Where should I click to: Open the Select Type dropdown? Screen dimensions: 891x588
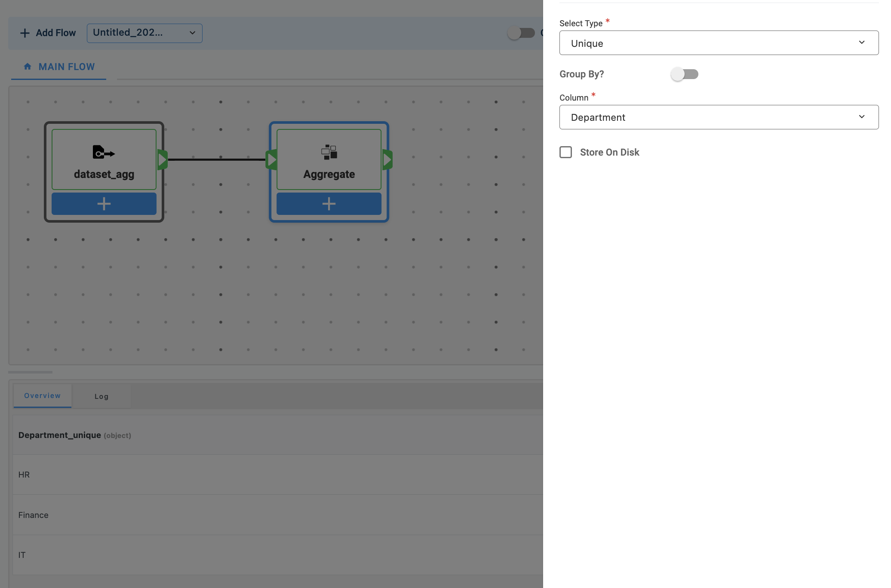[719, 43]
